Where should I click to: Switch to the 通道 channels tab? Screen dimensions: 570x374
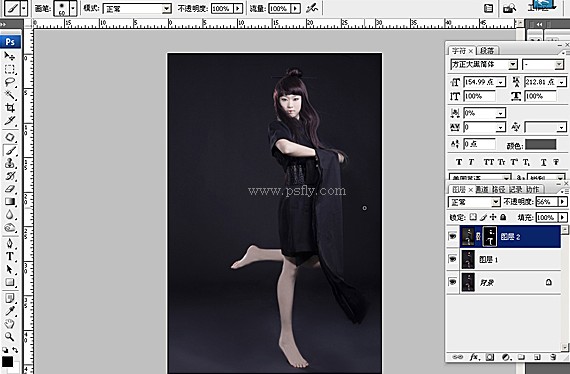(482, 189)
